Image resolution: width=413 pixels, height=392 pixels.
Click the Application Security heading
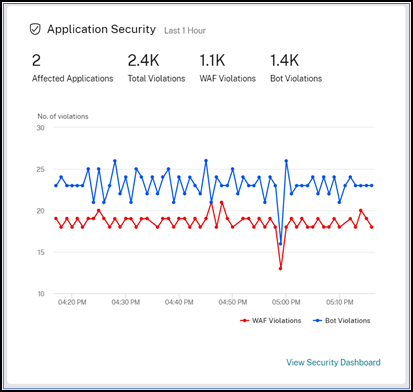tap(101, 29)
